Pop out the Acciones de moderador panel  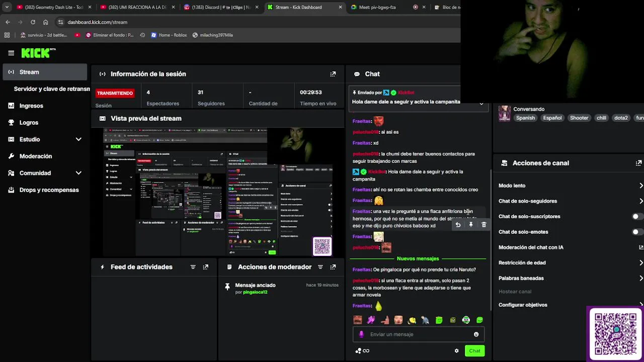333,267
